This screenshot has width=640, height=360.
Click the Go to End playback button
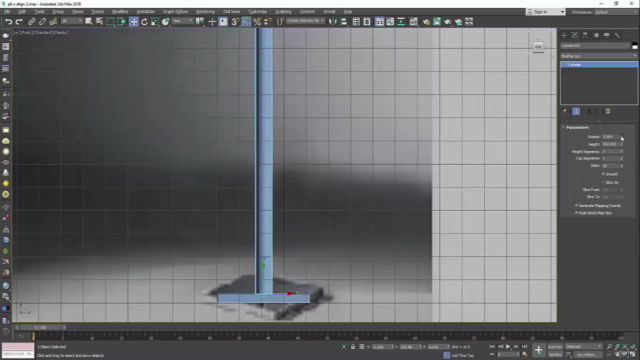pos(524,347)
